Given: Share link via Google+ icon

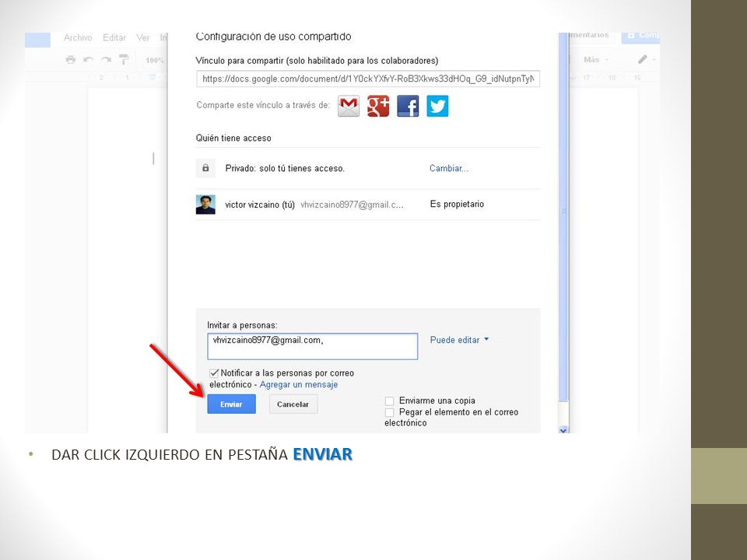Looking at the screenshot, I should 378,107.
